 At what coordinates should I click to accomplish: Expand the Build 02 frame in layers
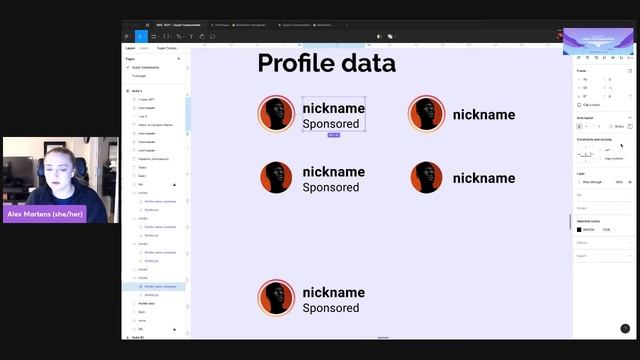128,338
